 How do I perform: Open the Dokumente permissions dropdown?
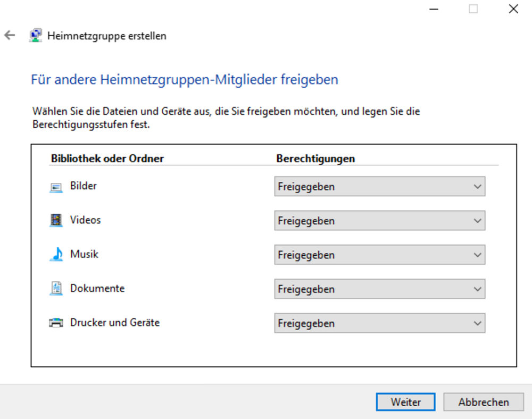(x=380, y=289)
